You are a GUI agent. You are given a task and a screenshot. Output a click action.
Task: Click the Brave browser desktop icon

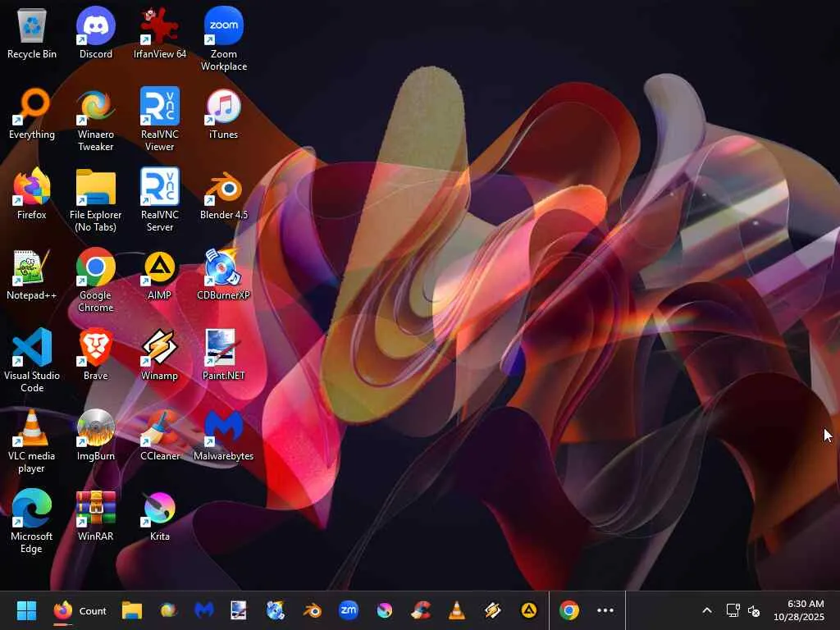point(95,354)
